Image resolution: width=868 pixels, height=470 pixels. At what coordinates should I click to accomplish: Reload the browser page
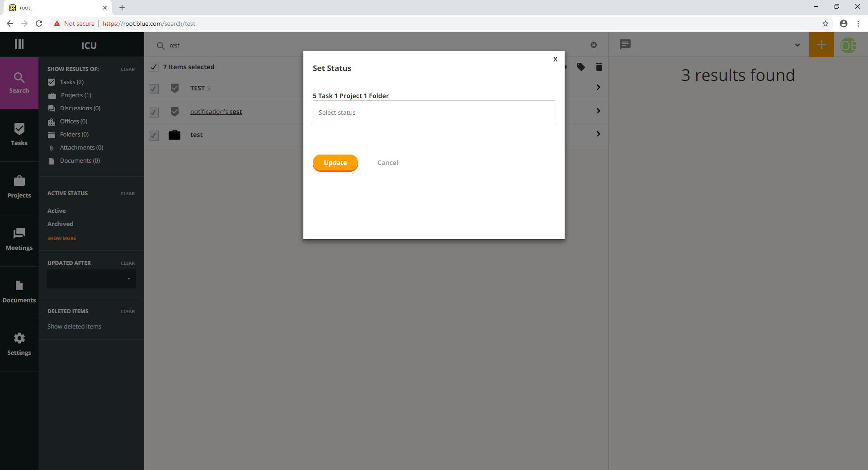point(39,23)
